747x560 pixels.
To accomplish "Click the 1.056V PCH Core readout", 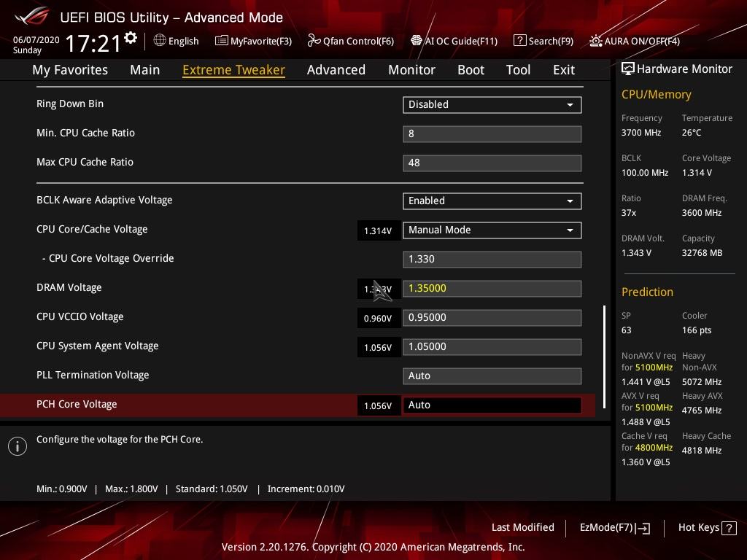I will (x=378, y=406).
